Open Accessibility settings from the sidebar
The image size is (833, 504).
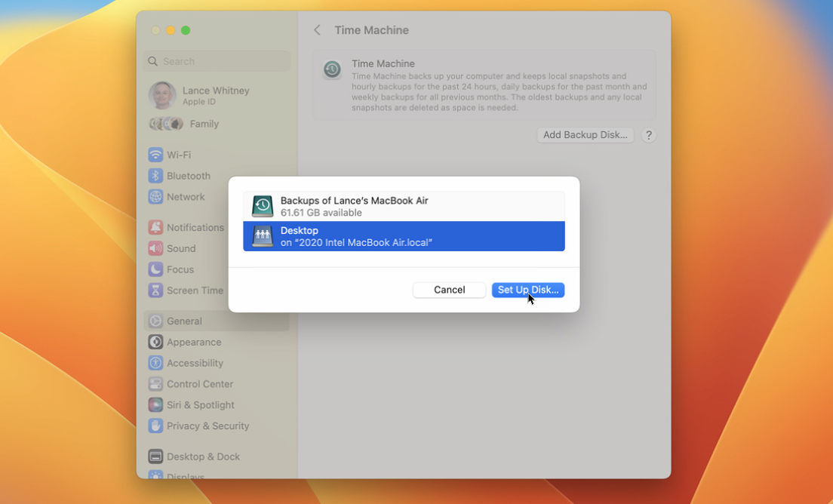pyautogui.click(x=156, y=363)
